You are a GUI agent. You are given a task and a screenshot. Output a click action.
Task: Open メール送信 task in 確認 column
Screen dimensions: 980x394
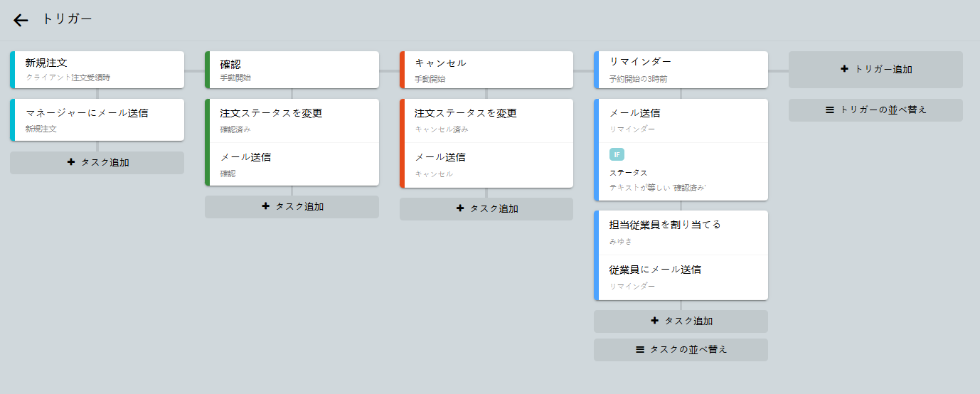293,164
